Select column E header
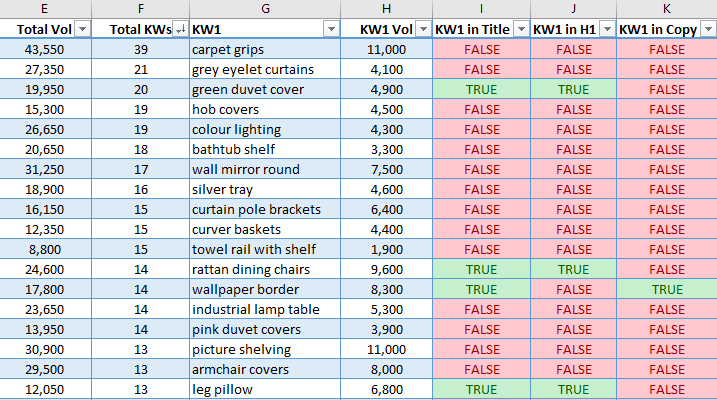This screenshot has width=717, height=400. click(45, 9)
